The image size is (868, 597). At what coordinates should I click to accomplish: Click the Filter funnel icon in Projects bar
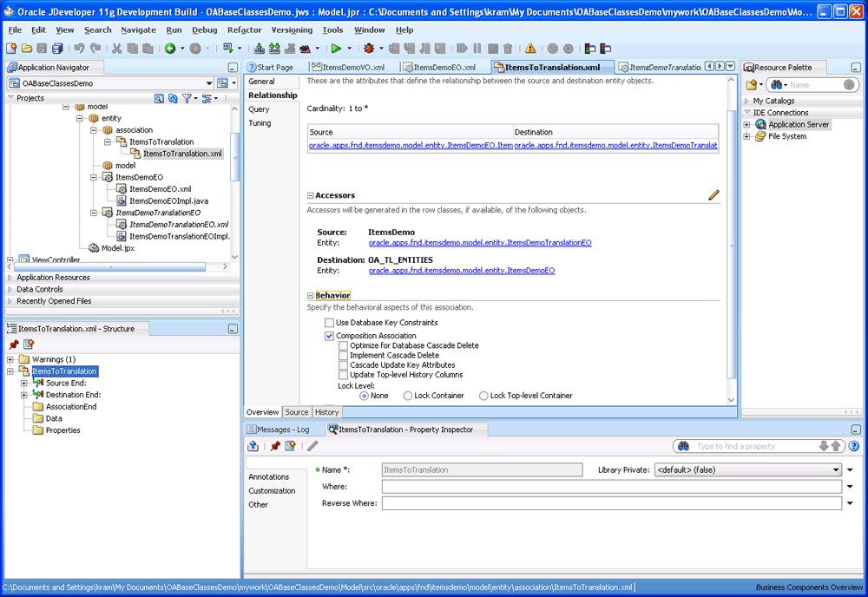point(187,98)
